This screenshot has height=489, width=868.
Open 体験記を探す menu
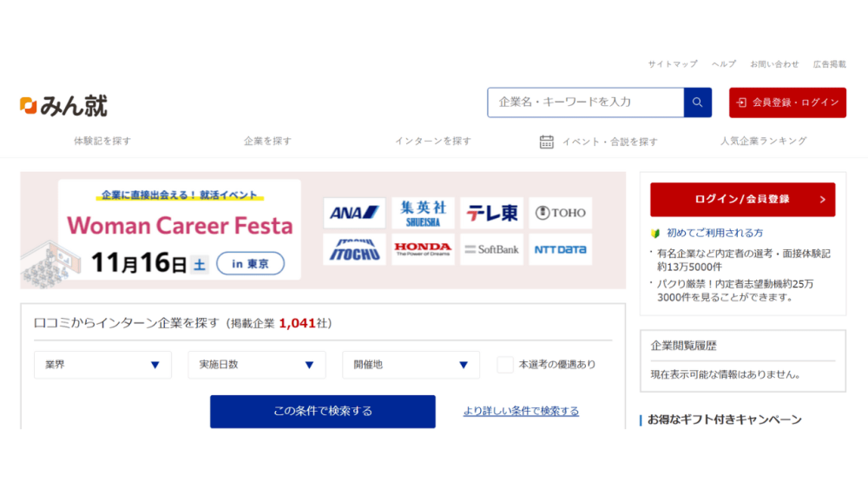102,142
